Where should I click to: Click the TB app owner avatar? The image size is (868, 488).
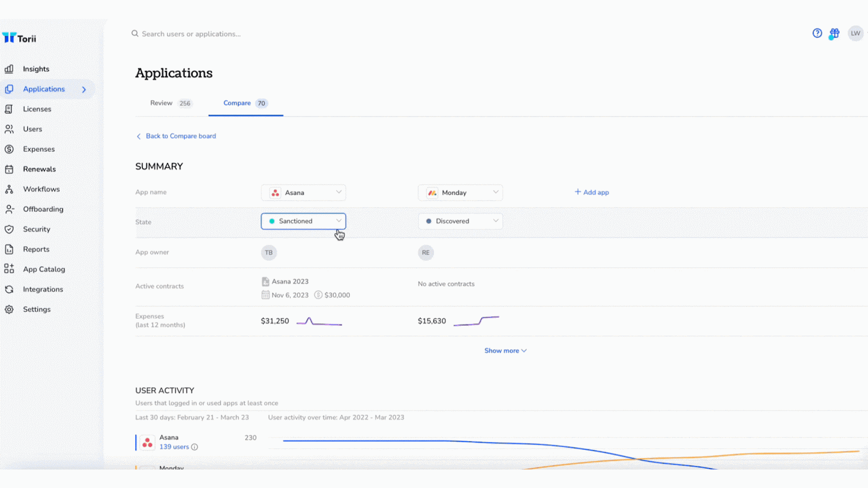(269, 253)
